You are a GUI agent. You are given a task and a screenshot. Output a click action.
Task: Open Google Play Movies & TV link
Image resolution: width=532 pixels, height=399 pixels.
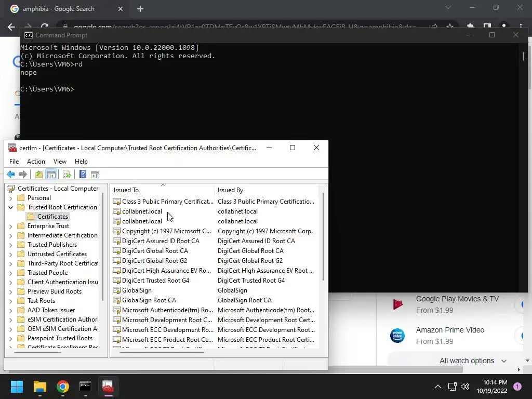tap(457, 299)
